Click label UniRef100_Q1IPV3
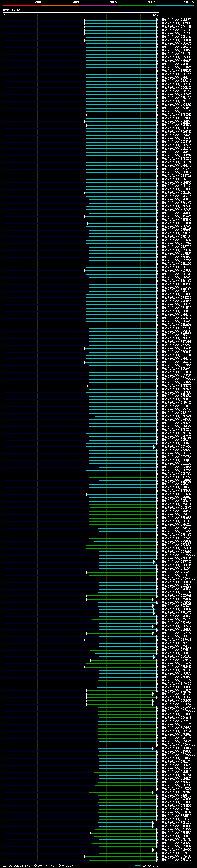This screenshot has width=197, height=868. pyautogui.click(x=177, y=507)
